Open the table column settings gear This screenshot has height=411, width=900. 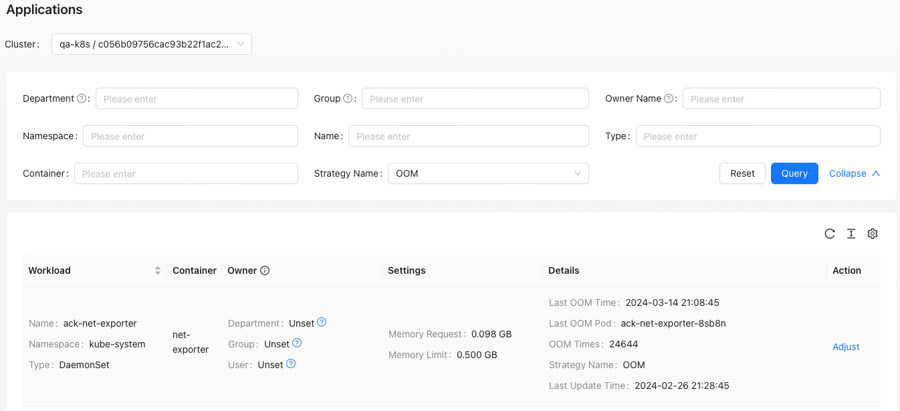tap(873, 234)
